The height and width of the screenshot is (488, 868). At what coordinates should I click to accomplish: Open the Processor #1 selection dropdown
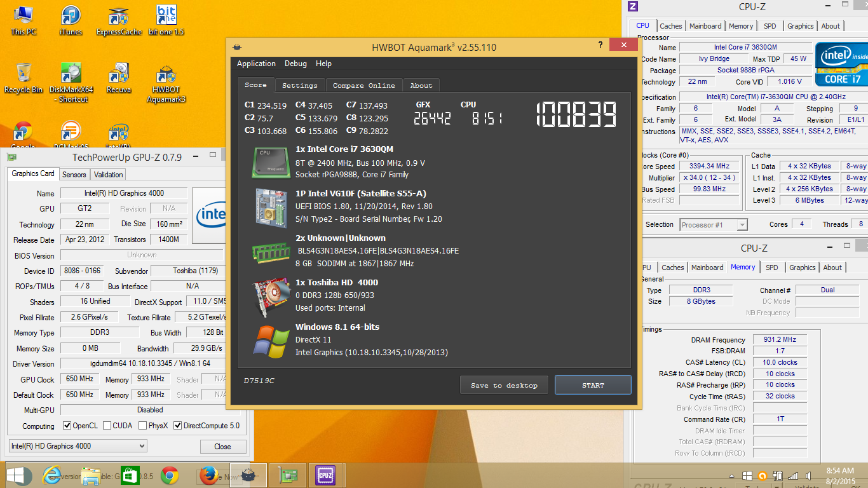714,224
